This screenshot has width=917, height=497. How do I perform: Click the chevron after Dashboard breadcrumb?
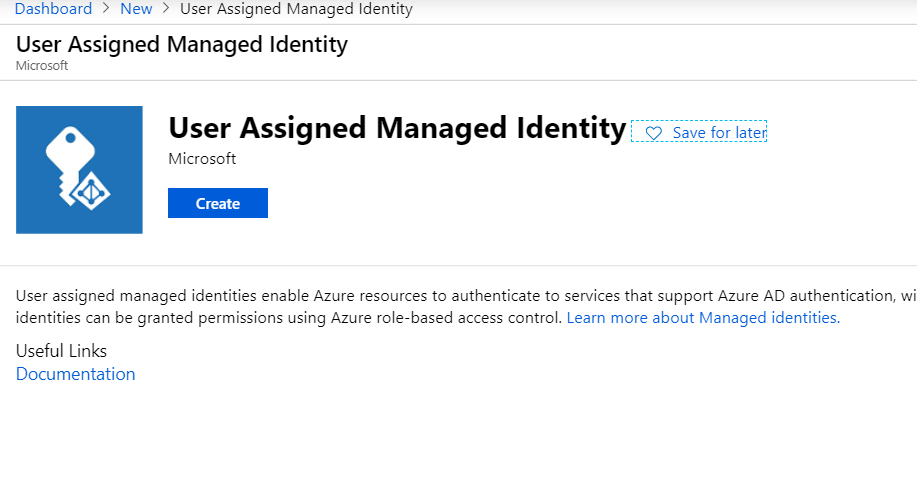coord(106,9)
